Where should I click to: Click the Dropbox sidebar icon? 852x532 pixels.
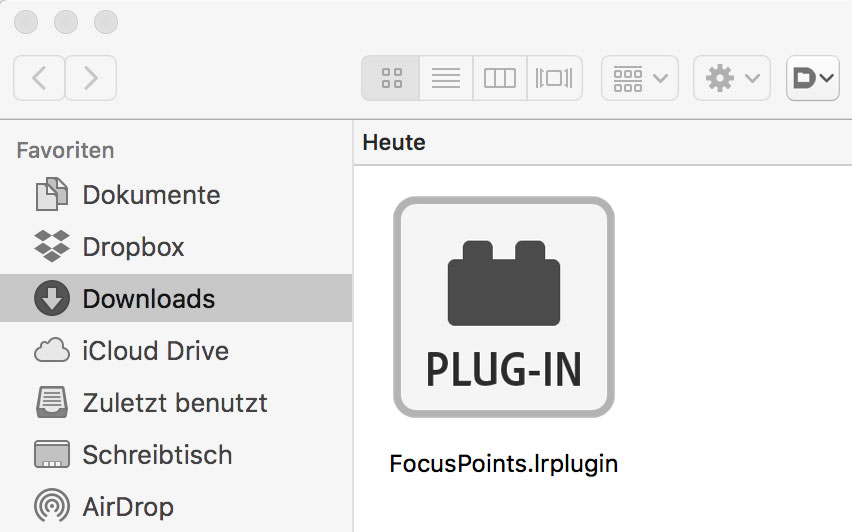(x=51, y=247)
